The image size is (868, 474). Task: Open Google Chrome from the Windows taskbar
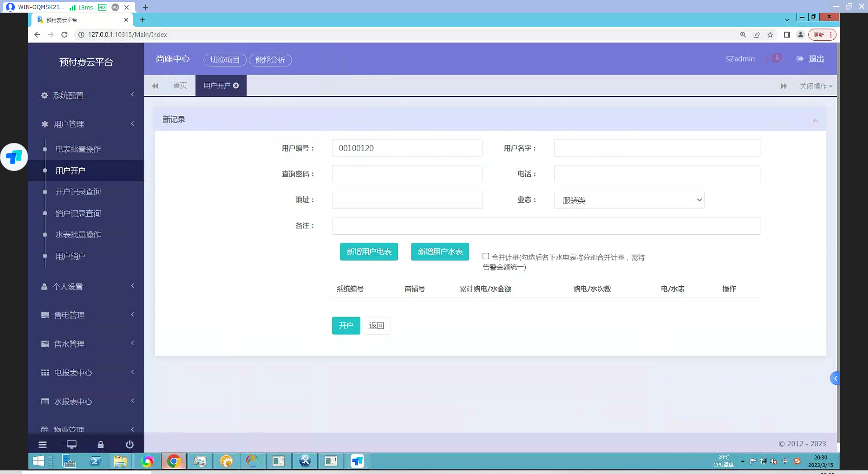174,461
